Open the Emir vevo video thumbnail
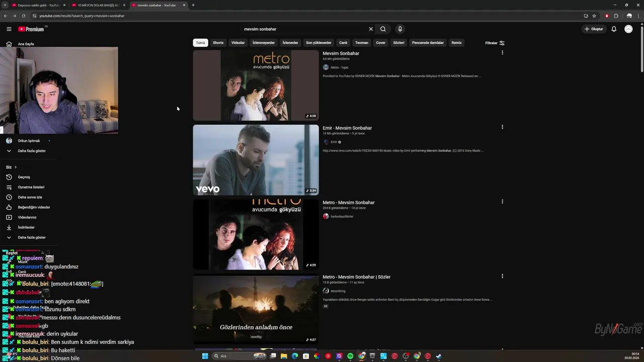The width and height of the screenshot is (644, 362). 256,160
